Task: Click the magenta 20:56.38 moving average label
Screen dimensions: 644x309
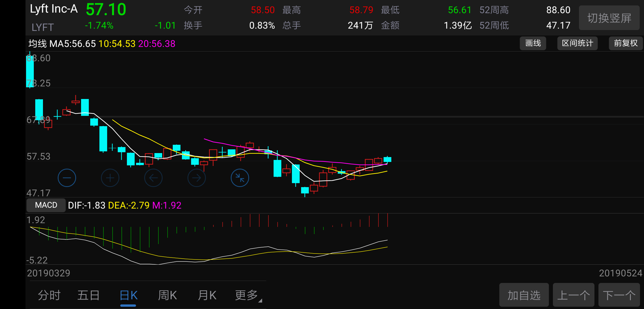Action: 157,43
